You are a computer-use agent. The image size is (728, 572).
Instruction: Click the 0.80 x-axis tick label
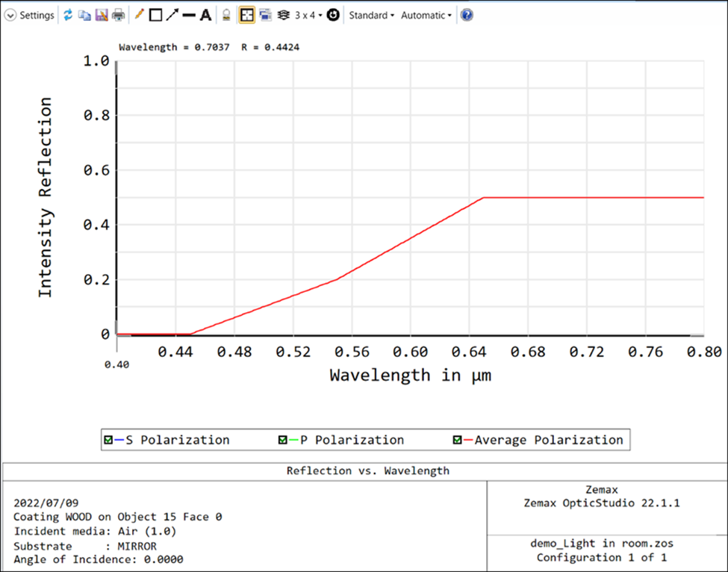pyautogui.click(x=704, y=352)
